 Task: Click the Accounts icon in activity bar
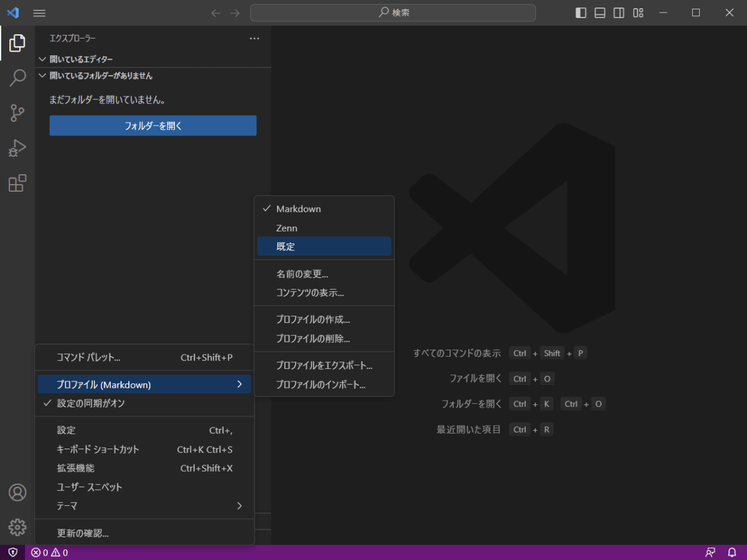pos(17,492)
